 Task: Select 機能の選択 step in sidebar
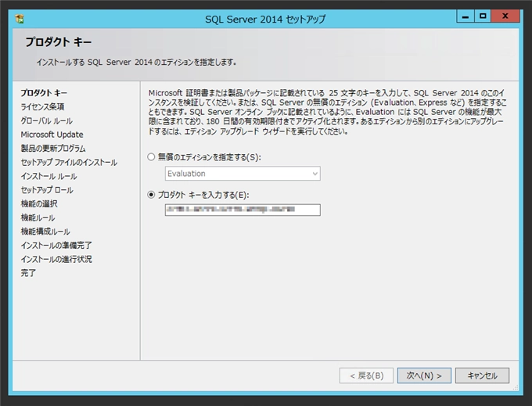(x=39, y=204)
